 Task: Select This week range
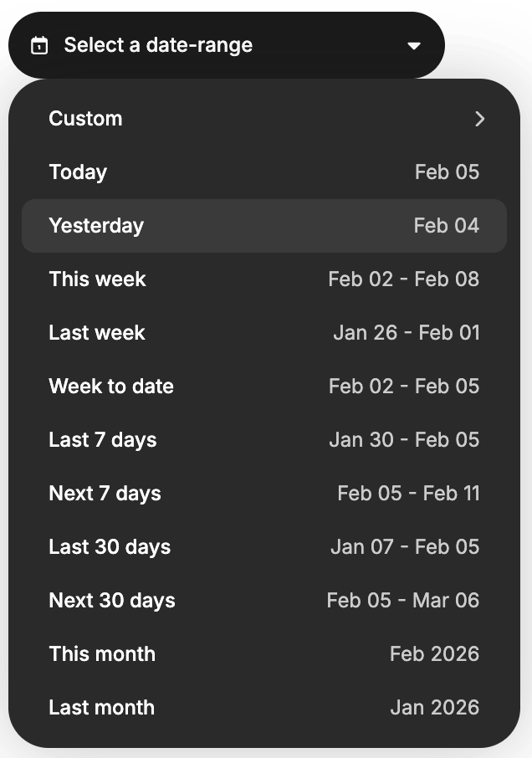[98, 279]
